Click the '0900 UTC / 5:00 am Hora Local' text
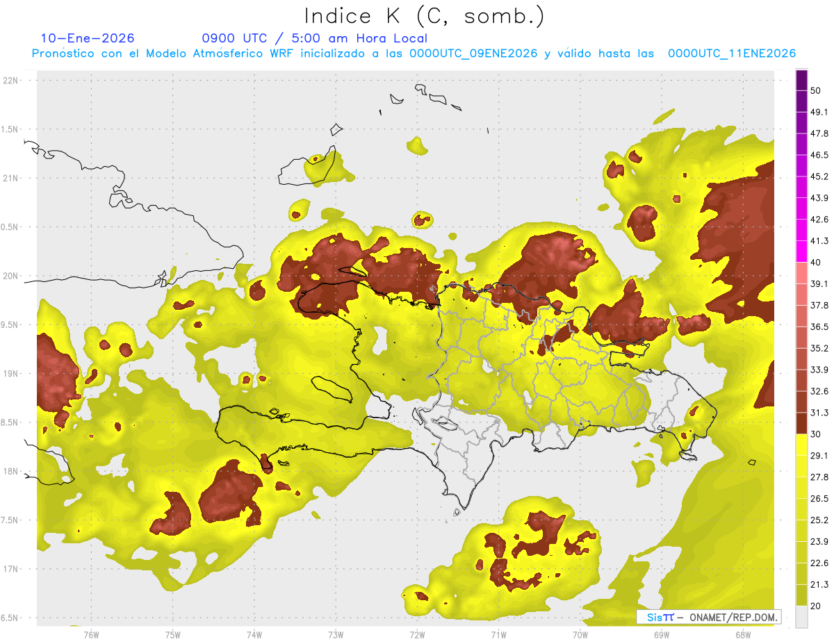 [314, 38]
